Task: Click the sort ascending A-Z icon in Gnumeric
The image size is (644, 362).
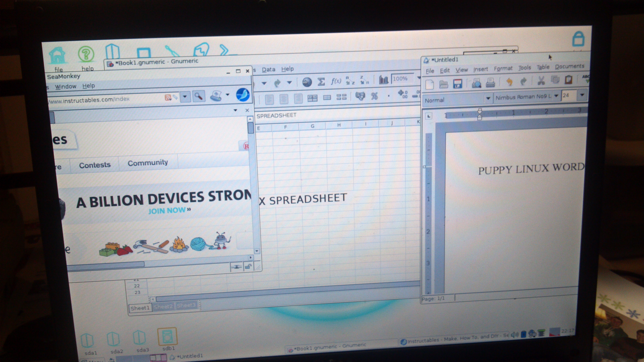Action: pyautogui.click(x=350, y=80)
